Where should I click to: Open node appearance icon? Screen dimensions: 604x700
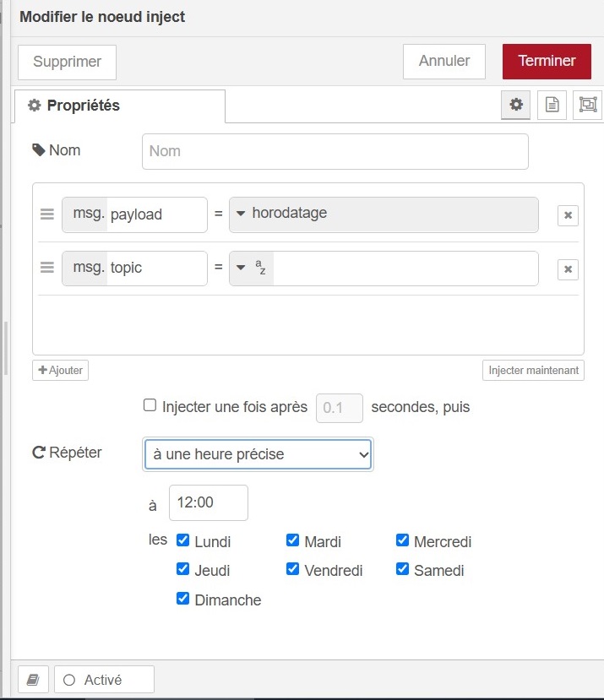587,106
